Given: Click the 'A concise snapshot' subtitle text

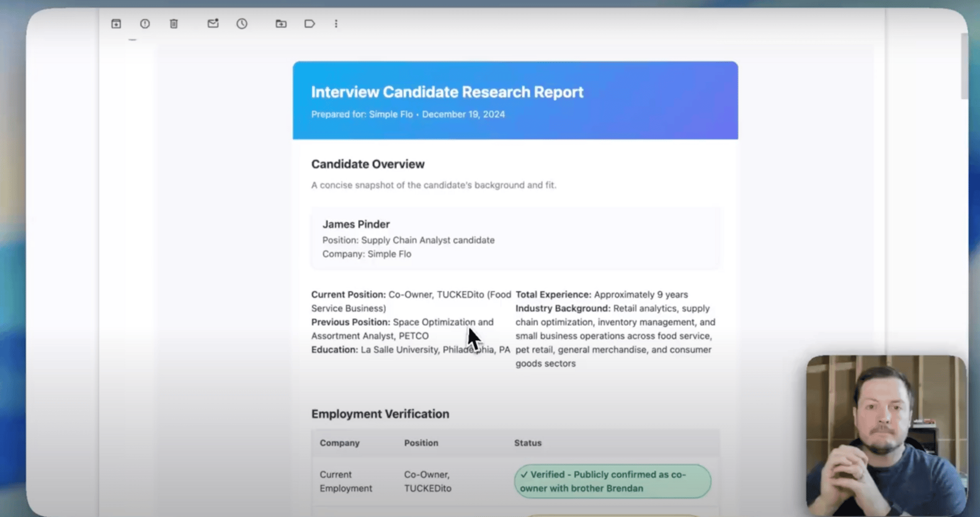Looking at the screenshot, I should (434, 185).
